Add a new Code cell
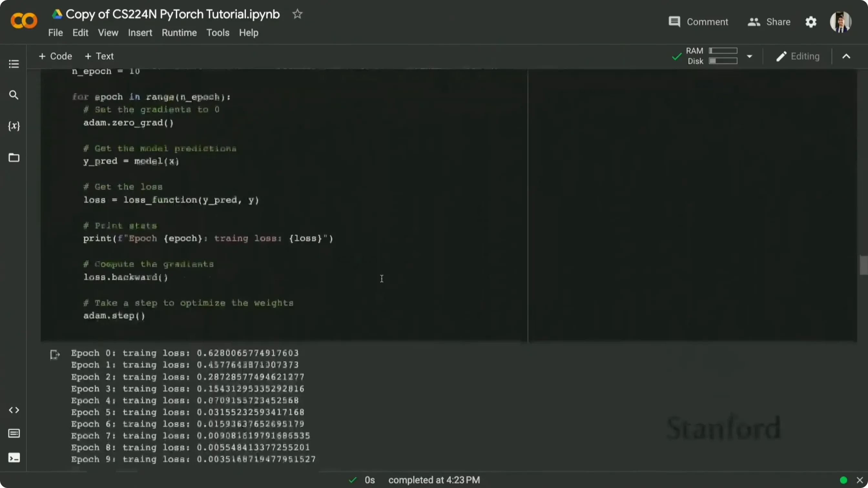Viewport: 868px width, 488px height. pos(55,56)
